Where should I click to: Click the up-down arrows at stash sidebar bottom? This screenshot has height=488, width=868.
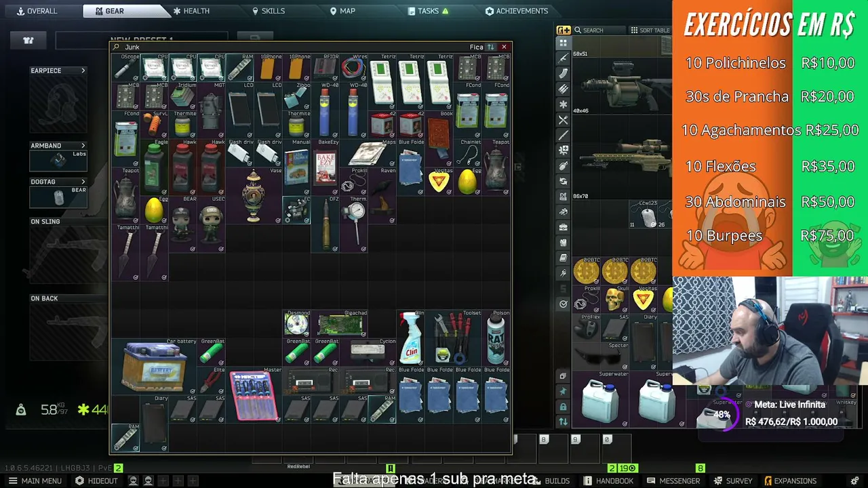coord(563,422)
